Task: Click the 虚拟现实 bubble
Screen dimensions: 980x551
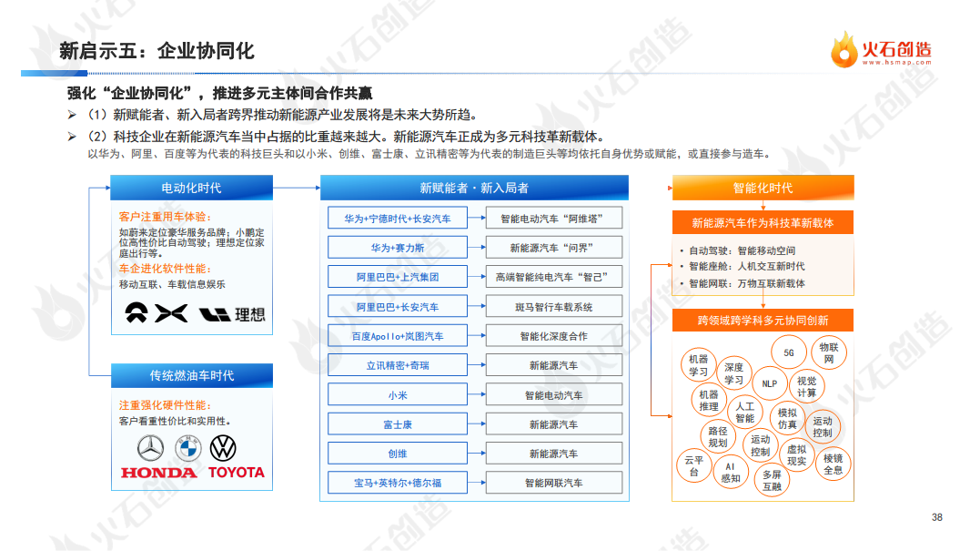Action: [x=797, y=454]
